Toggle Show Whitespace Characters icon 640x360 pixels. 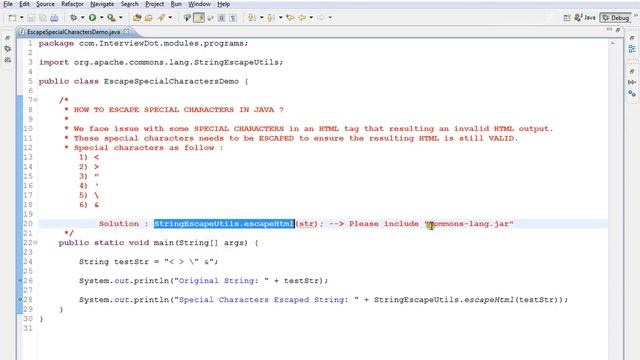coord(233,18)
